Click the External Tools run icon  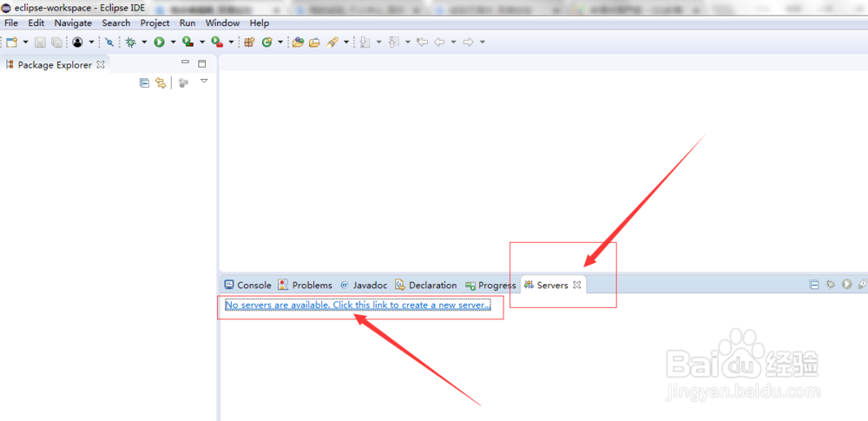(218, 42)
